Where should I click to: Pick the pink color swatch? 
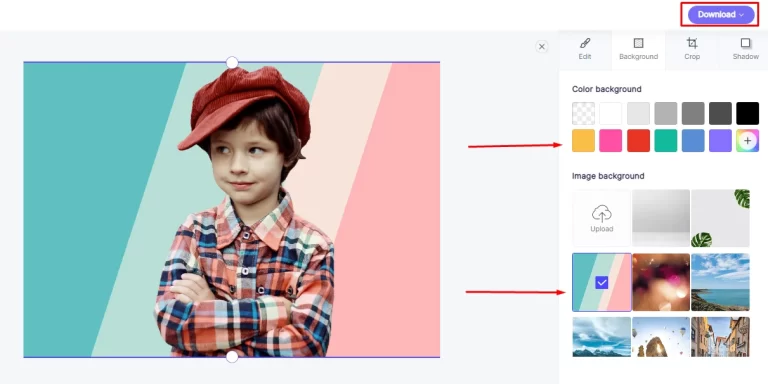611,141
